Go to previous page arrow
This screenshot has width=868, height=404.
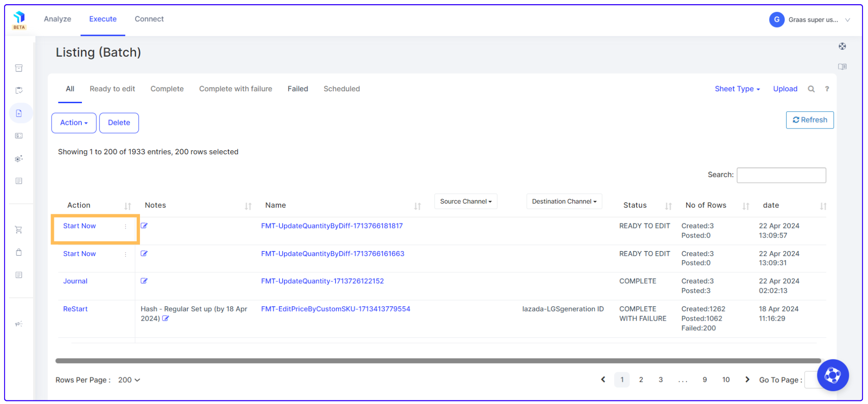click(x=603, y=380)
